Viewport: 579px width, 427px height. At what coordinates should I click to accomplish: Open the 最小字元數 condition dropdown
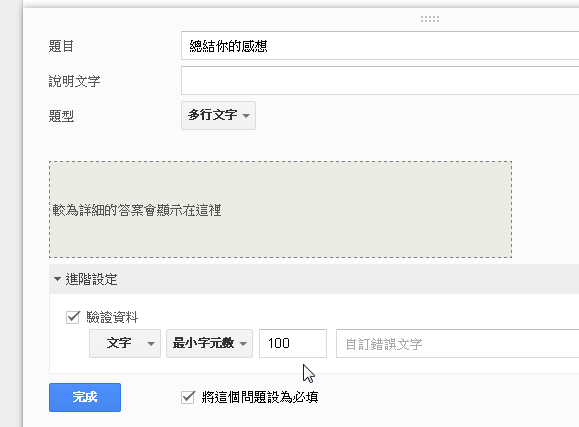pyautogui.click(x=209, y=344)
